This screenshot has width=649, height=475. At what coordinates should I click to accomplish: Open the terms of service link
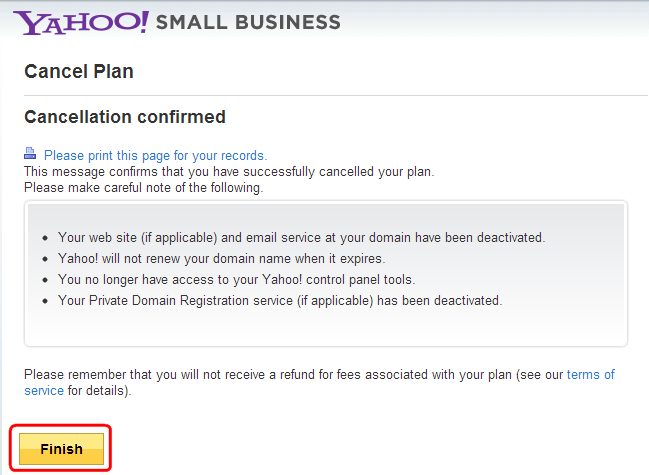click(591, 374)
